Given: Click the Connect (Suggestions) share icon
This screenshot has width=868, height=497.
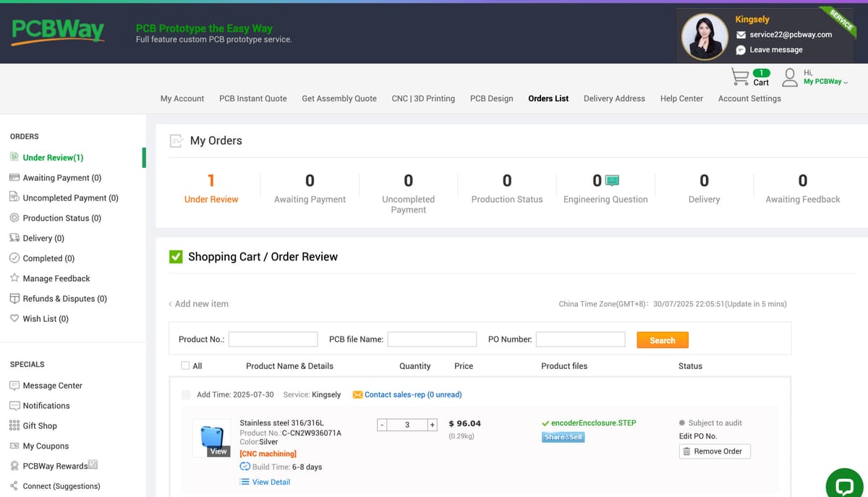Looking at the screenshot, I should 14,486.
